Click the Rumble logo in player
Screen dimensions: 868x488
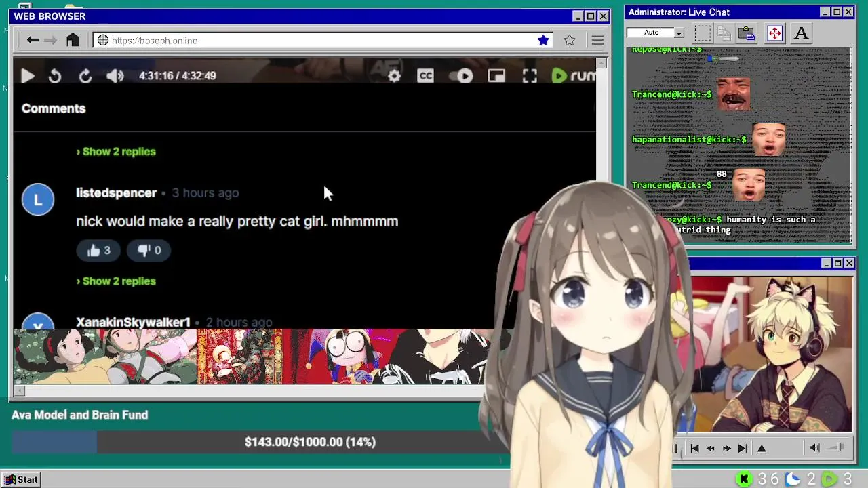tap(574, 76)
